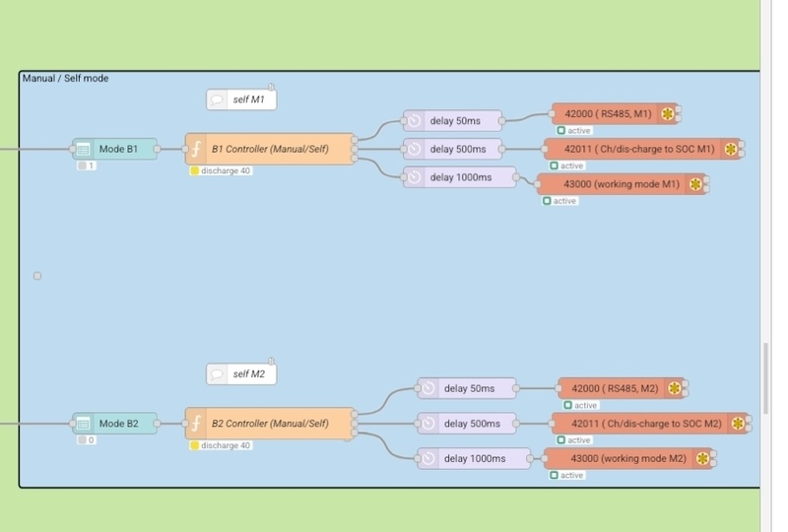Select the upper delay 50ms node

tap(453, 120)
